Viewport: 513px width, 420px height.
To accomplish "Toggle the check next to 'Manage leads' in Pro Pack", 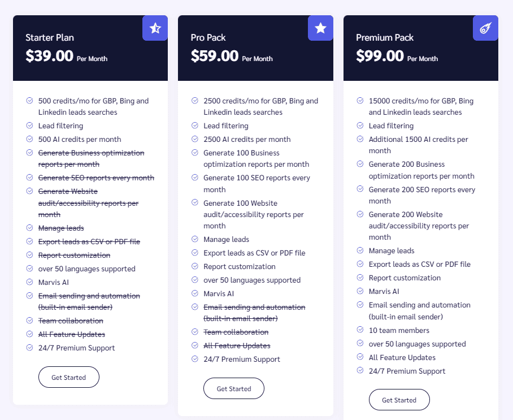I will (x=194, y=239).
